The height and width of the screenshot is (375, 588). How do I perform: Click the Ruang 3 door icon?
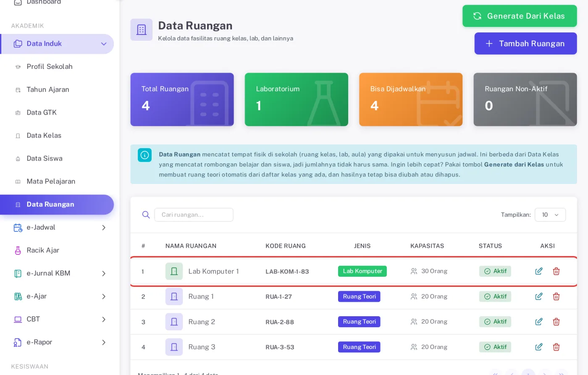pos(174,347)
